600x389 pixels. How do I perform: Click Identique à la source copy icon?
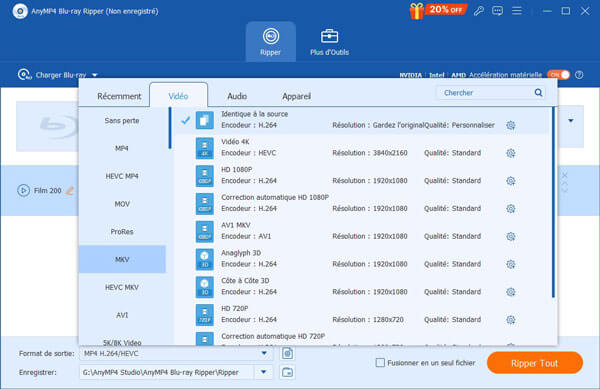[x=205, y=120]
